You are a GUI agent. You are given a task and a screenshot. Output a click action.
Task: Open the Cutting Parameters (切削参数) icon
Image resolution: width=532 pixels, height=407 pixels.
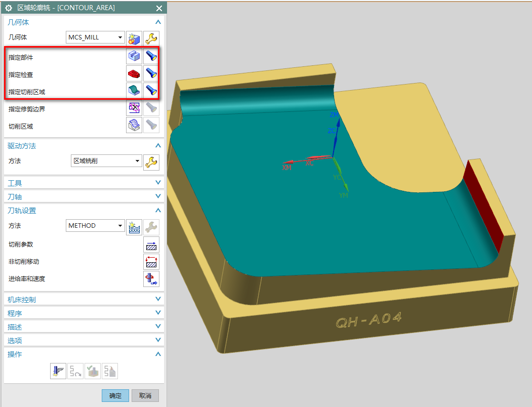(151, 245)
